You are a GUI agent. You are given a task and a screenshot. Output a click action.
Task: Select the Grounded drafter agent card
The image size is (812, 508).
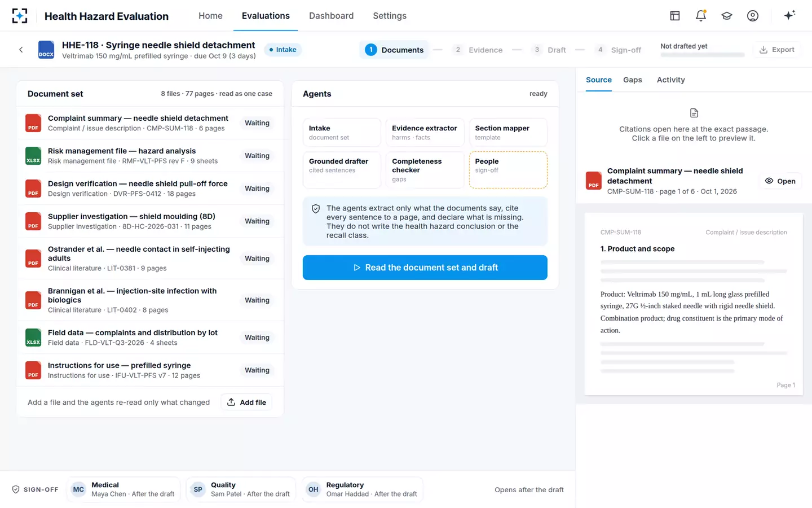pos(342,170)
